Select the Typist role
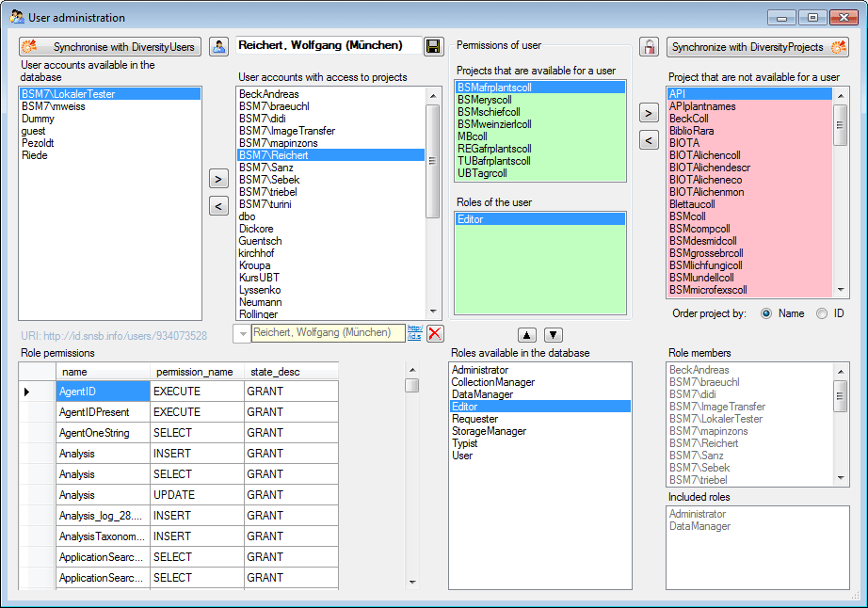868x608 pixels. (540, 443)
